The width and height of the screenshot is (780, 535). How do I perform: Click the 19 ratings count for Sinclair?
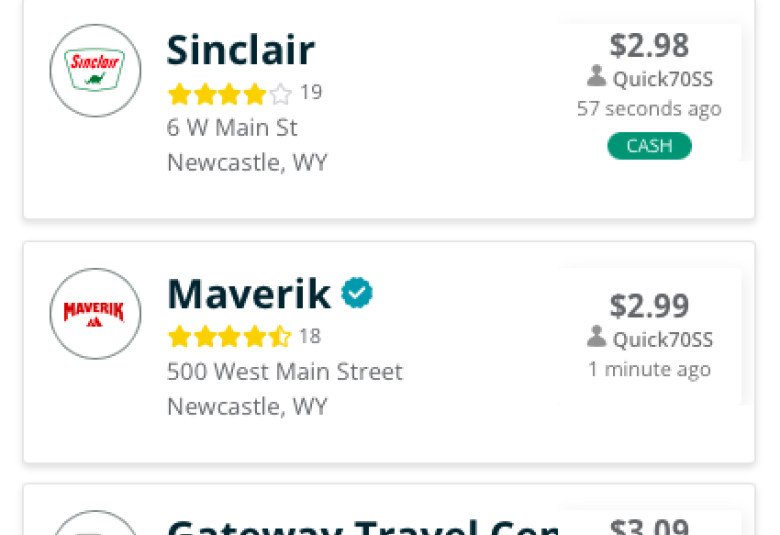(311, 93)
